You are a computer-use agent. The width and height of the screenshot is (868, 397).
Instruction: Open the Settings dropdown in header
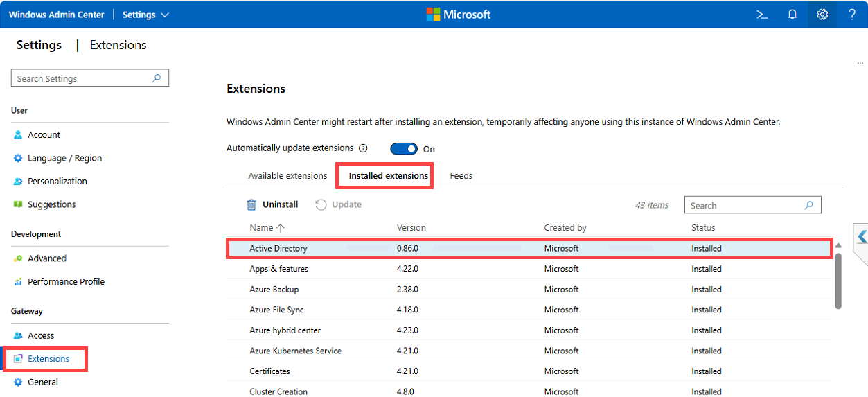pyautogui.click(x=145, y=15)
